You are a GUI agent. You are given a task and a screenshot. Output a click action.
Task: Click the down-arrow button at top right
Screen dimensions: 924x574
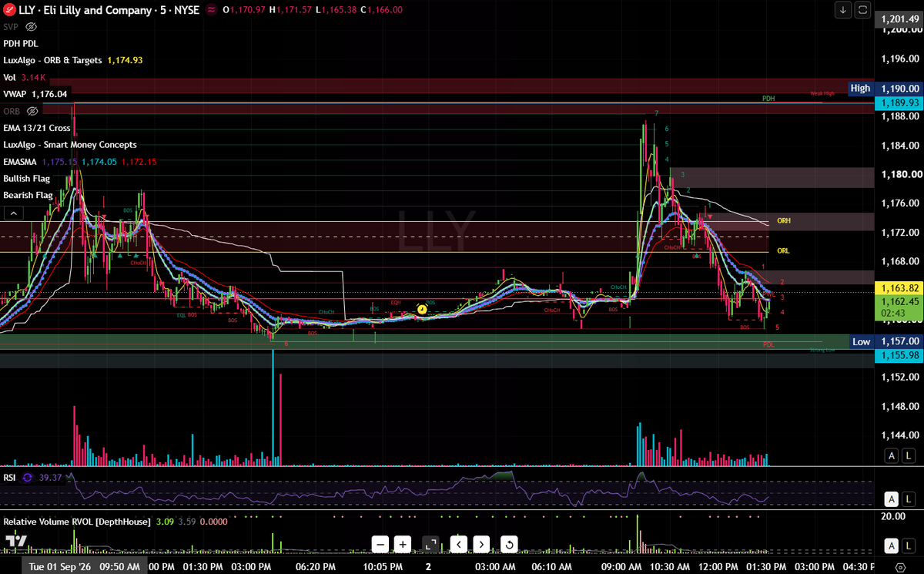pos(844,10)
